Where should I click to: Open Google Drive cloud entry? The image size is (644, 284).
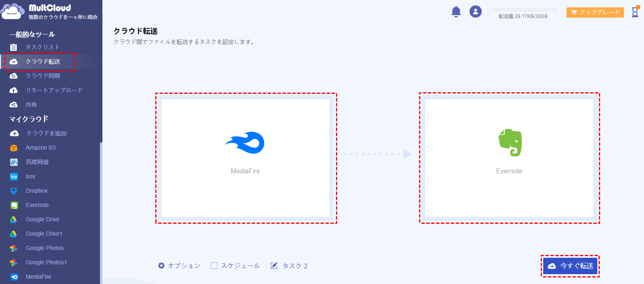pos(43,219)
